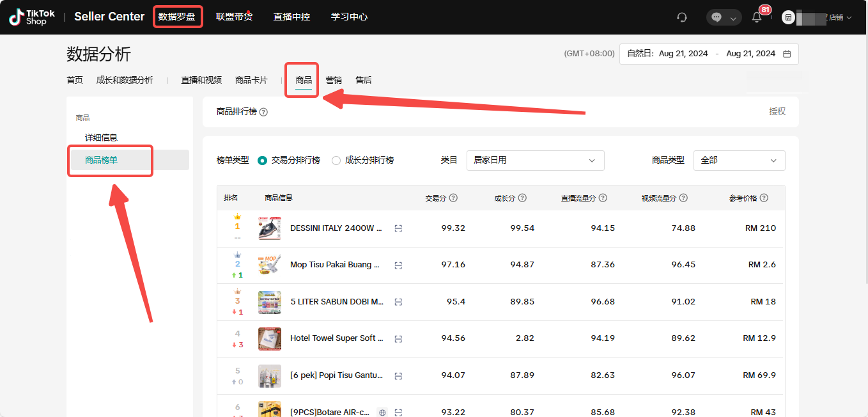Click the help icon next to 参考价格
Screen dimensions: 868x417
[x=764, y=198]
